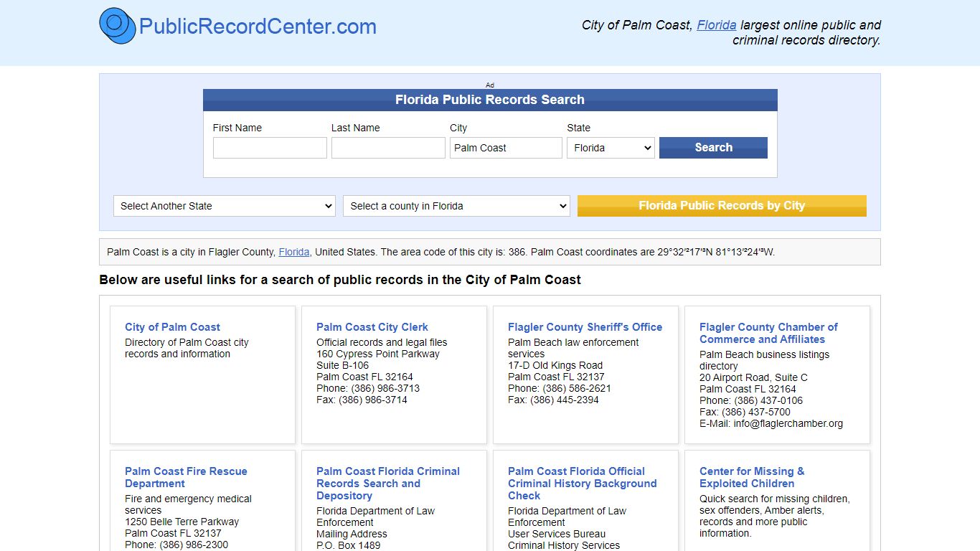Screen dimensions: 980x551
Task: Open Palm Coast Fire Rescue Department link
Action: coord(186,477)
